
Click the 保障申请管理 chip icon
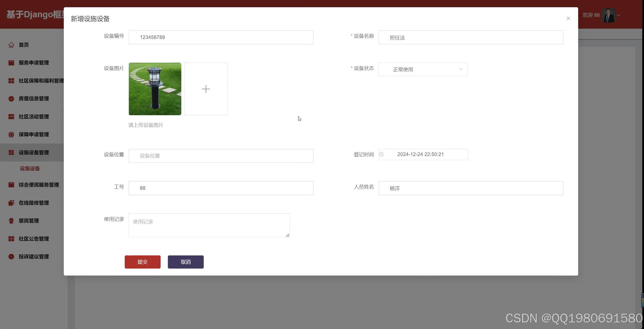click(11, 135)
